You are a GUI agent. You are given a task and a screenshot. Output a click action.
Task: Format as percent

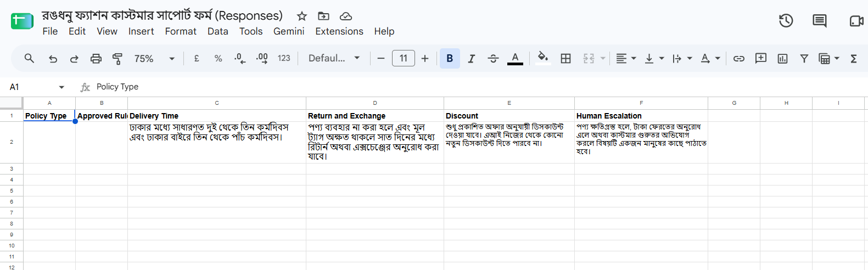[219, 58]
